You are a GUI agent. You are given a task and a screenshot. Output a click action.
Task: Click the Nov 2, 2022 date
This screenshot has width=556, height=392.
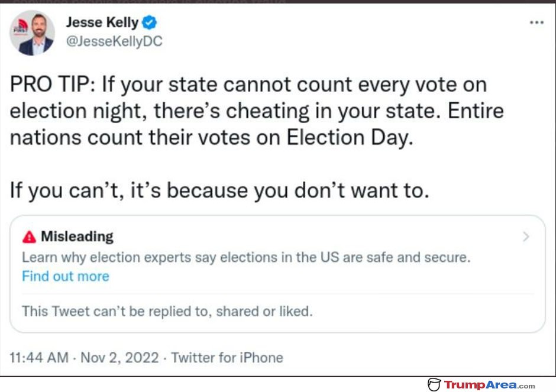pos(119,358)
